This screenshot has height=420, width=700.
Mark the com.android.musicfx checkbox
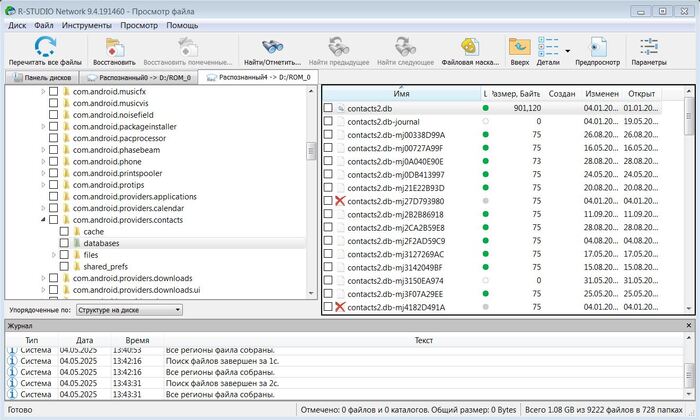(54, 91)
